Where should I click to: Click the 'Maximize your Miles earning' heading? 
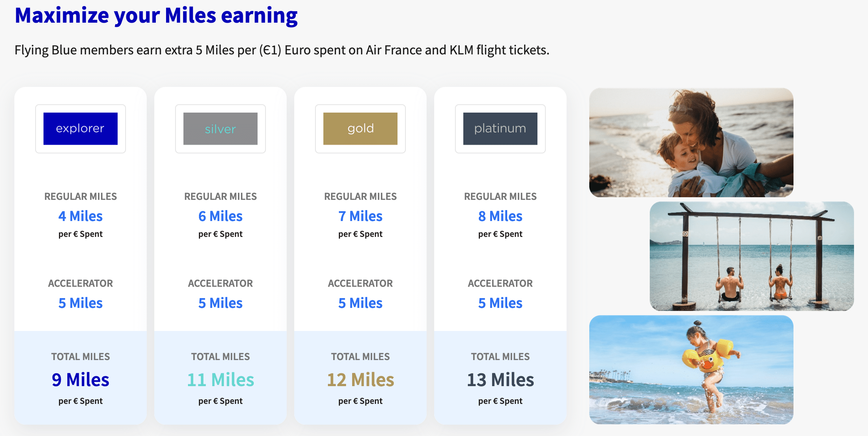156,15
